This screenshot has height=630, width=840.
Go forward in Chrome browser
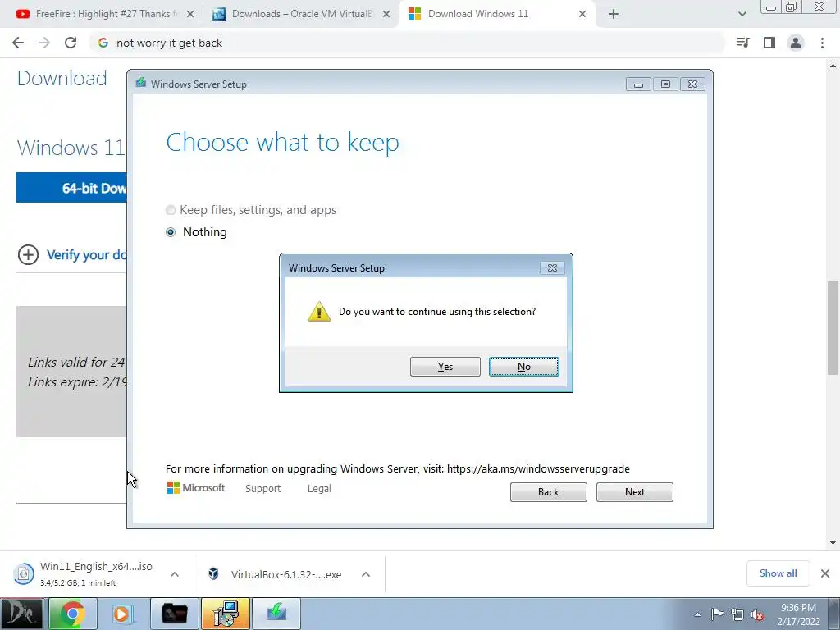44,43
